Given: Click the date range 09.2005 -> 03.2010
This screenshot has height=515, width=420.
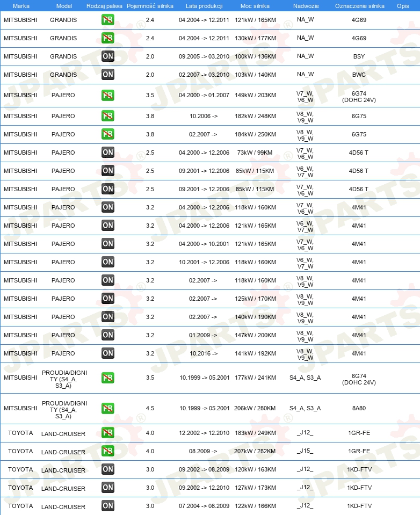Looking at the screenshot, I should click(204, 56).
